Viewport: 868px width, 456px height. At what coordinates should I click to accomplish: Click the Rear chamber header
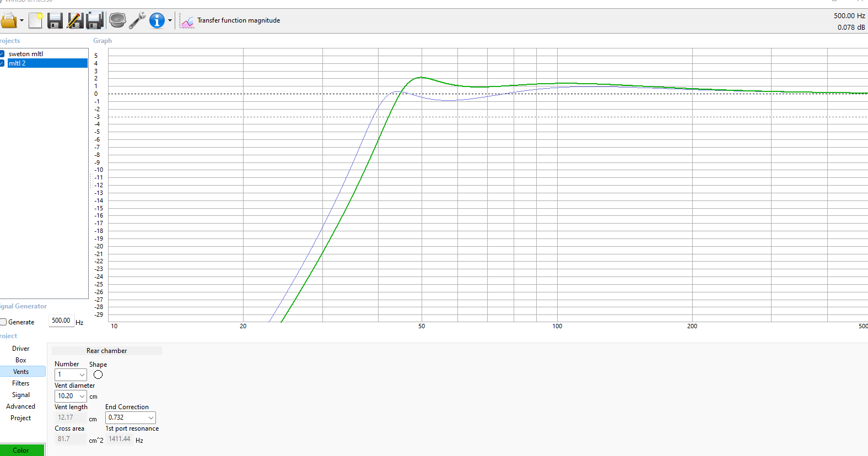click(107, 351)
